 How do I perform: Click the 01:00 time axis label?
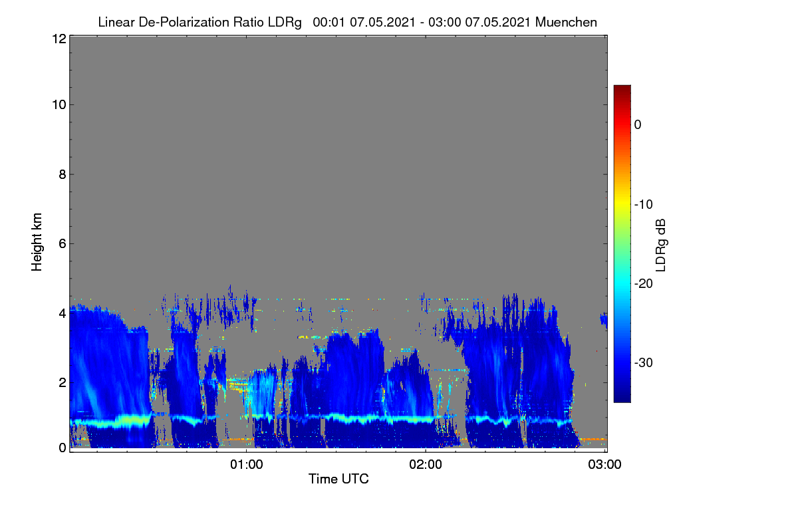pyautogui.click(x=246, y=464)
